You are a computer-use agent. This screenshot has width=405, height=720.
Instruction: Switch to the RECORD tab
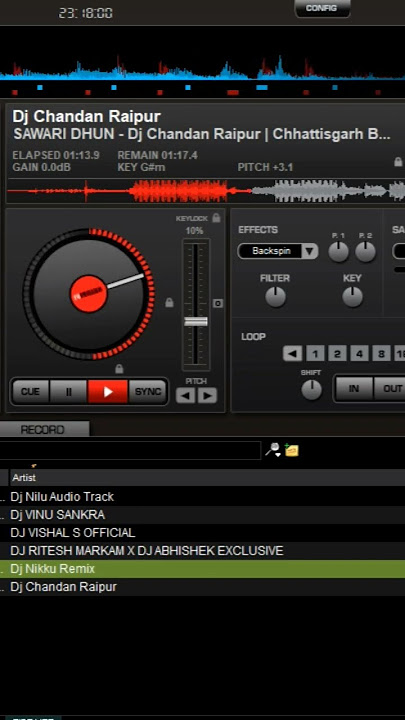point(44,429)
